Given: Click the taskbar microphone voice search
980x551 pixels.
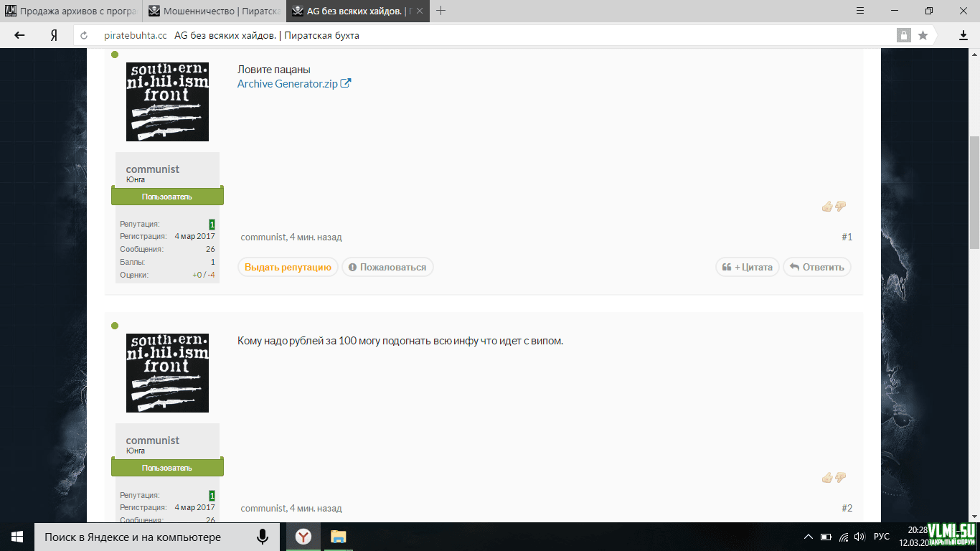Looking at the screenshot, I should [x=263, y=537].
